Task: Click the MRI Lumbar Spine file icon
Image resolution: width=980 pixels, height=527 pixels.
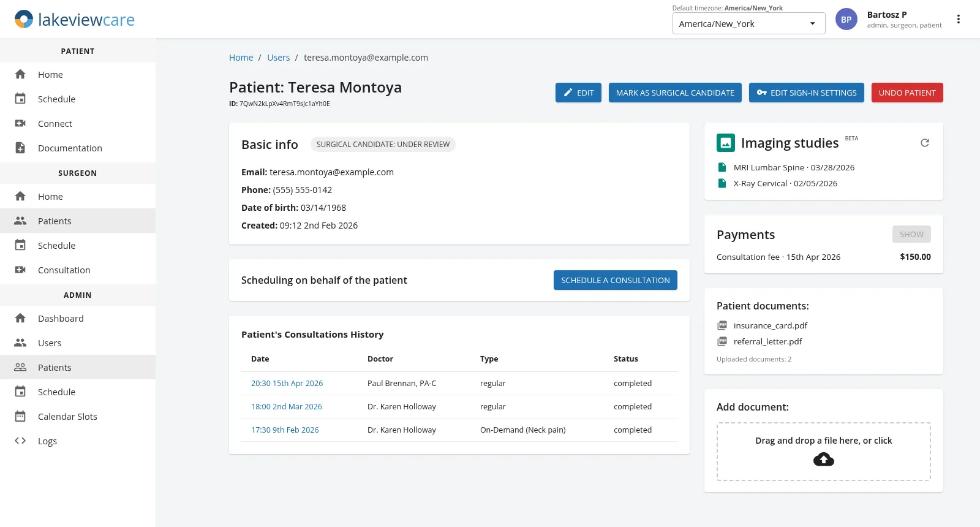Action: [722, 167]
